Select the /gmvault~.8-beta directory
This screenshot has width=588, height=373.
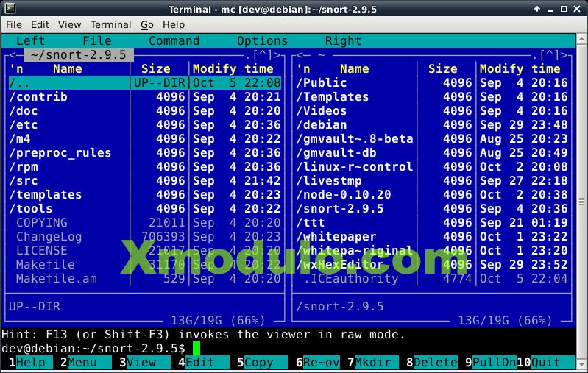click(x=432, y=139)
